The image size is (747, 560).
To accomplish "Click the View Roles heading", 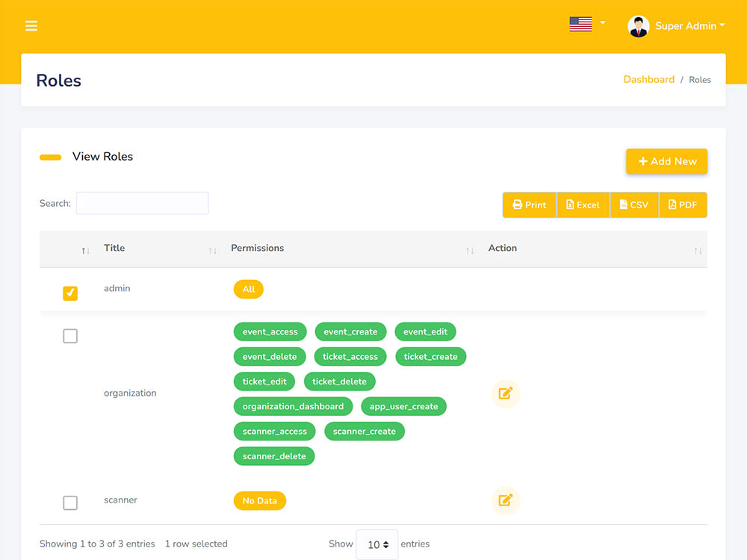I will [102, 157].
